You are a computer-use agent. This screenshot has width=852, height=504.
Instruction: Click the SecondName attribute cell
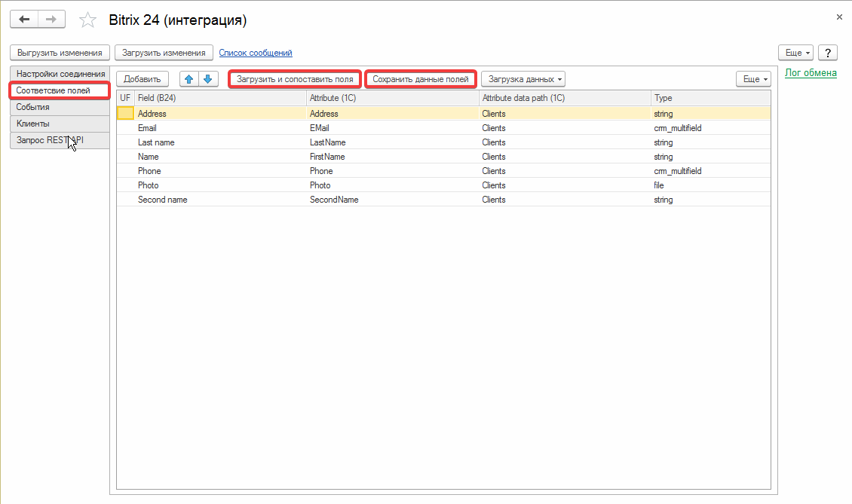392,200
